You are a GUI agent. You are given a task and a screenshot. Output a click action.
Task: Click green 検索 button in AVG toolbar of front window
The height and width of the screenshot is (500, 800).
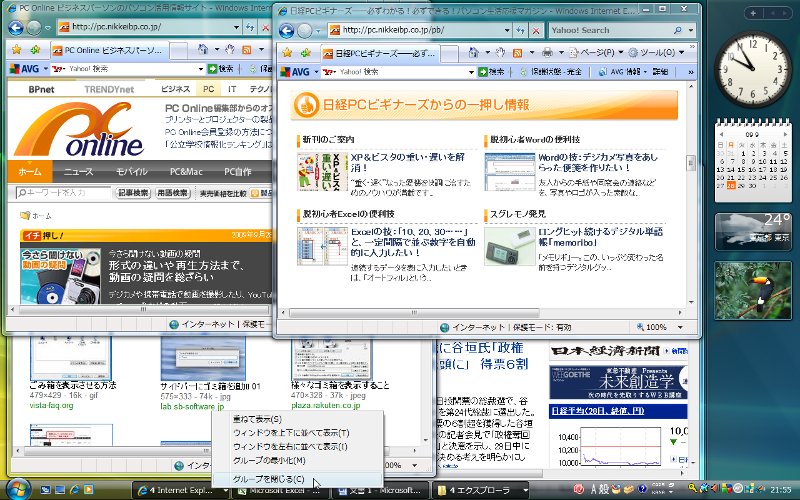[491, 72]
